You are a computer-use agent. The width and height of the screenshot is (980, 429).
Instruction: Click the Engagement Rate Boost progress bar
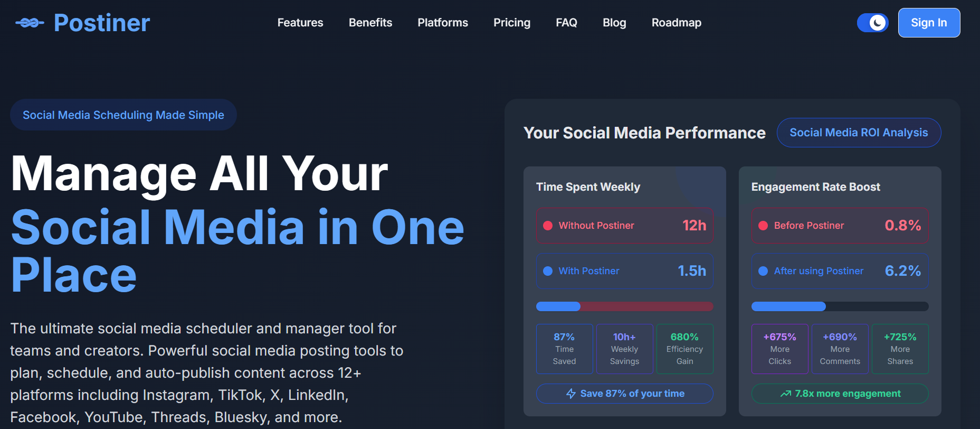(x=840, y=306)
